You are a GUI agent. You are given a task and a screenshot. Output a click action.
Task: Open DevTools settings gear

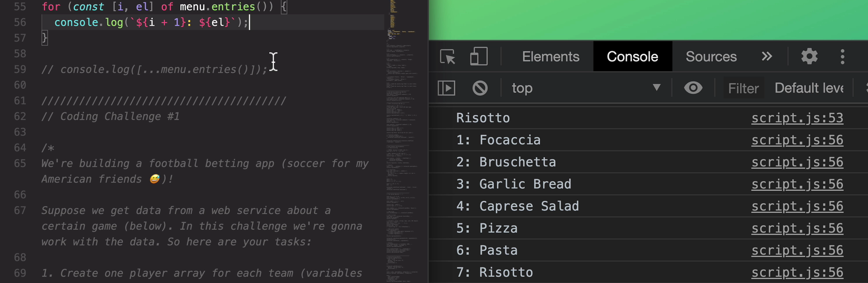(x=809, y=57)
